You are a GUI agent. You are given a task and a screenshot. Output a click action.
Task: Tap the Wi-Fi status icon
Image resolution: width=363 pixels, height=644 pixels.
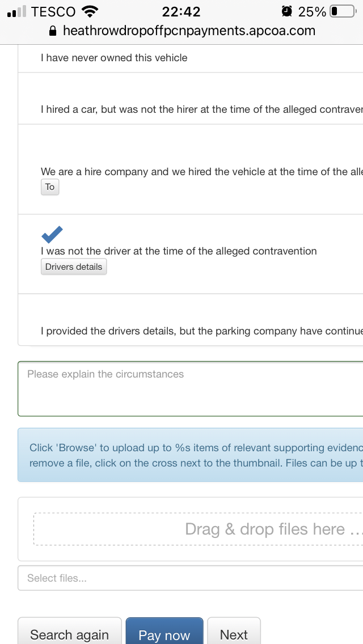90,11
